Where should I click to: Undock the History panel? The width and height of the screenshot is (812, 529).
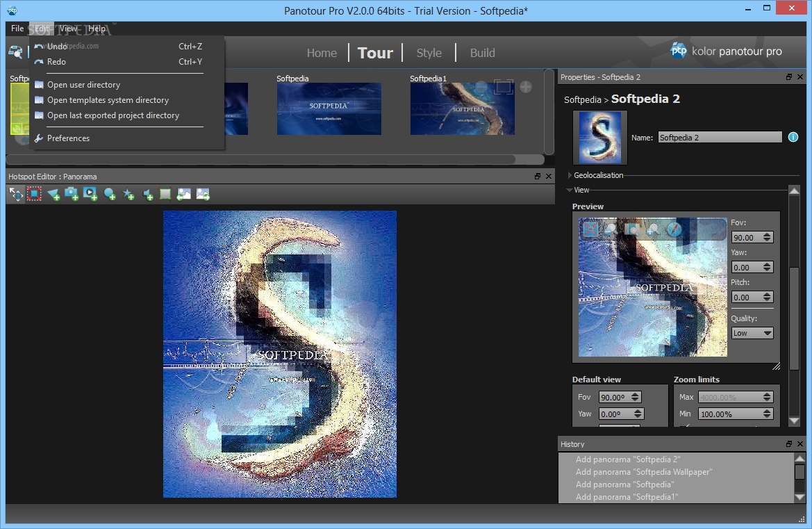click(788, 444)
